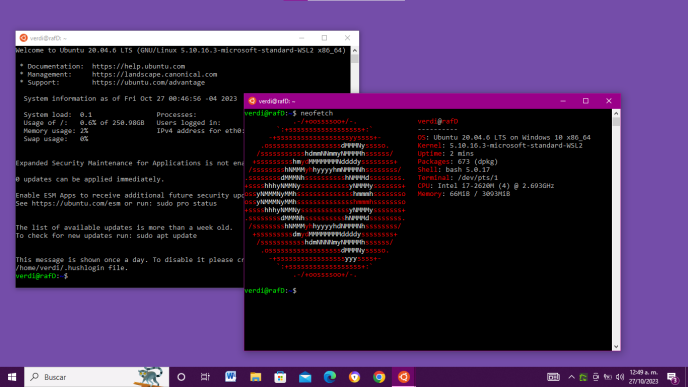
Task: Click Memory usage: 2% in back terminal
Action: [x=56, y=131]
